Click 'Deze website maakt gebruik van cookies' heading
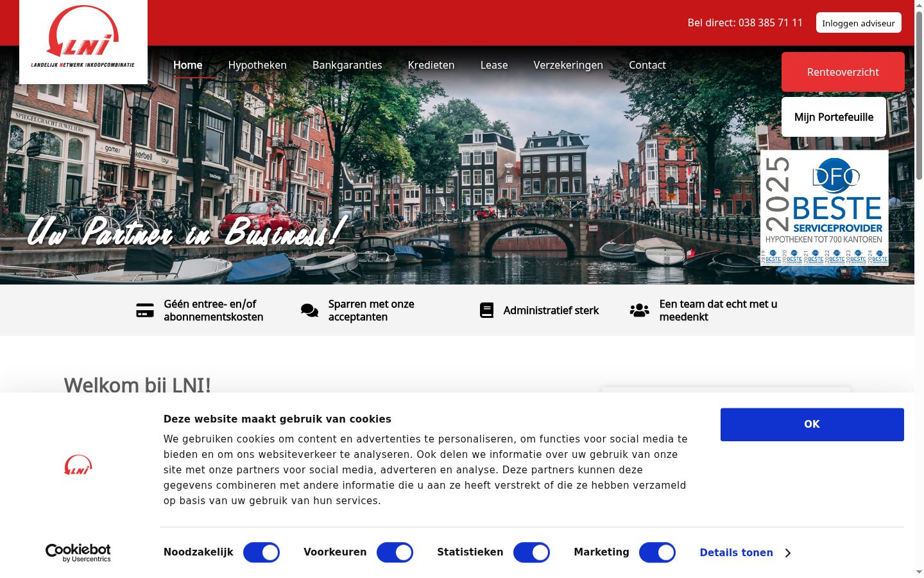Screen dimensions: 924x578 pos(277,419)
